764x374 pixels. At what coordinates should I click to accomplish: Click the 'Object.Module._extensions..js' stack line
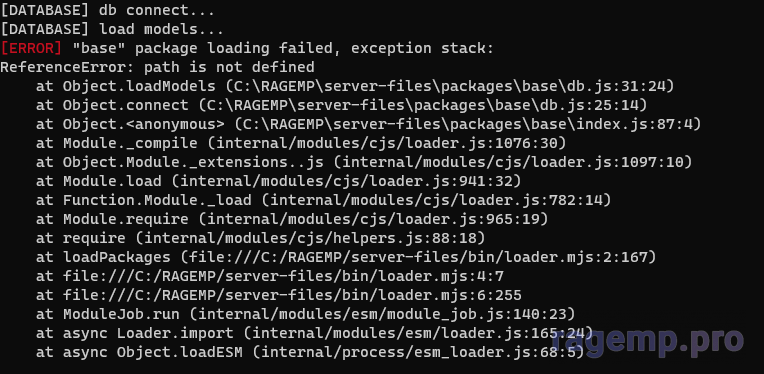point(364,162)
